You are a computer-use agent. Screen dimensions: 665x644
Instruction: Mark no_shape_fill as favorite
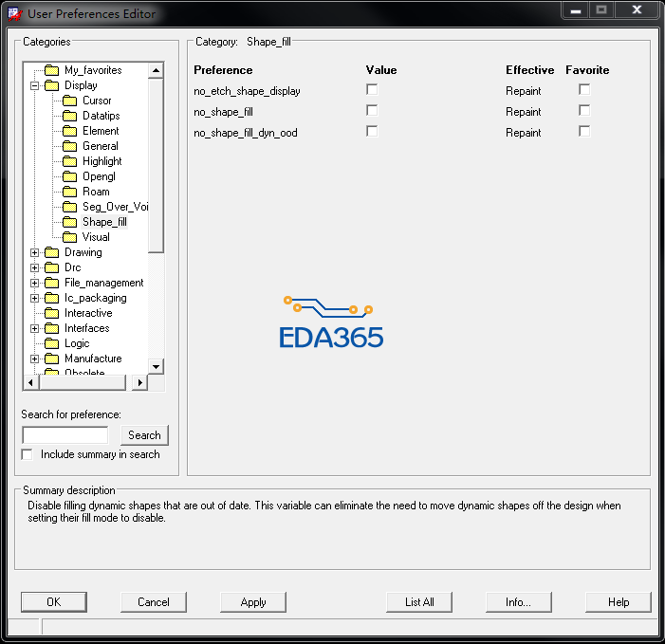pos(584,110)
